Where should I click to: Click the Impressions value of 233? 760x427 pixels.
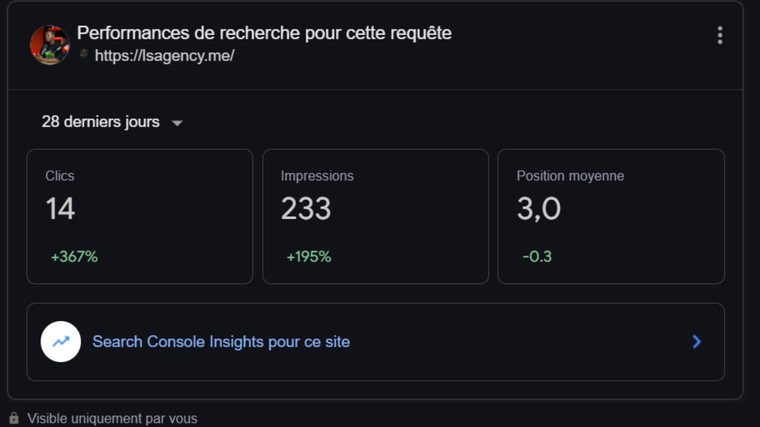point(305,209)
